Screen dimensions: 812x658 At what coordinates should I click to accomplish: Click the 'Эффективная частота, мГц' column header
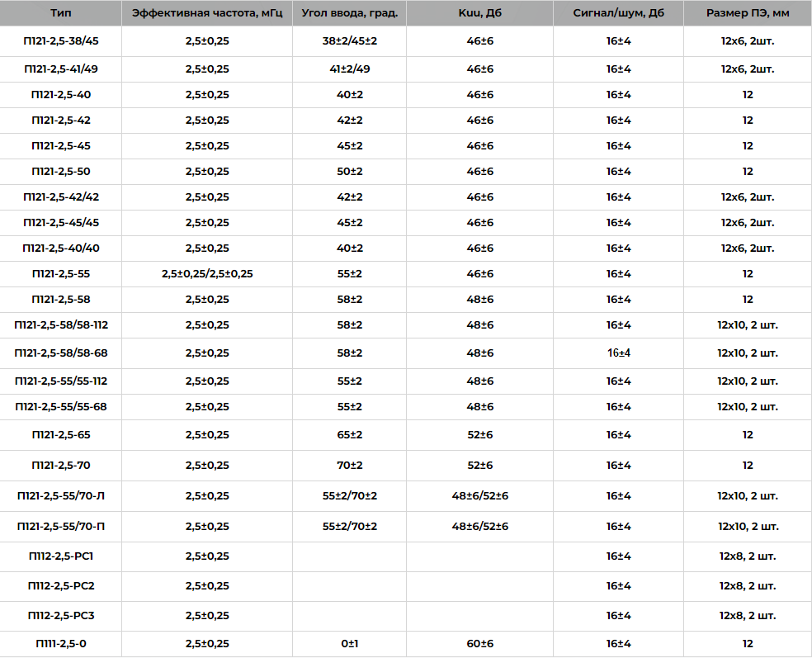(207, 14)
